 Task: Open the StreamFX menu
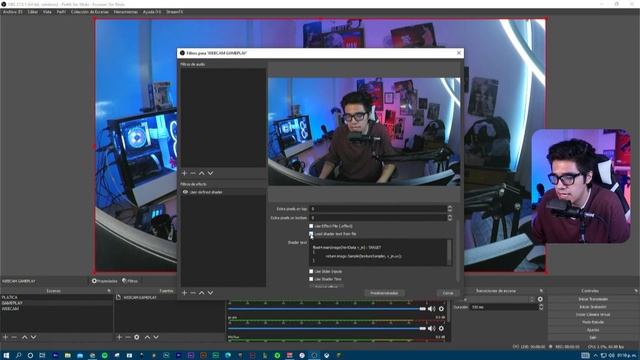174,12
